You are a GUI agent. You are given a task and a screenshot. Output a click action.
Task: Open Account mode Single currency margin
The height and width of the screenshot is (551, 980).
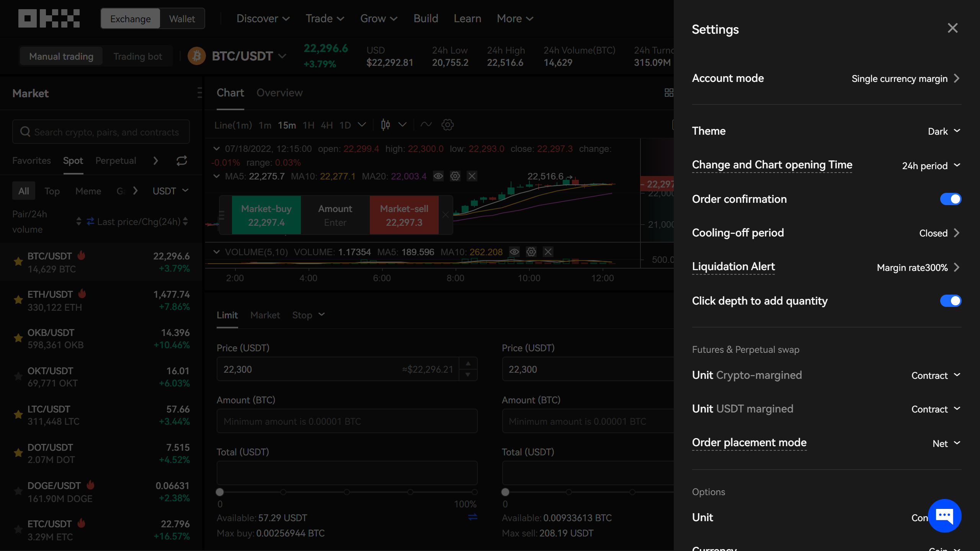[x=905, y=78]
